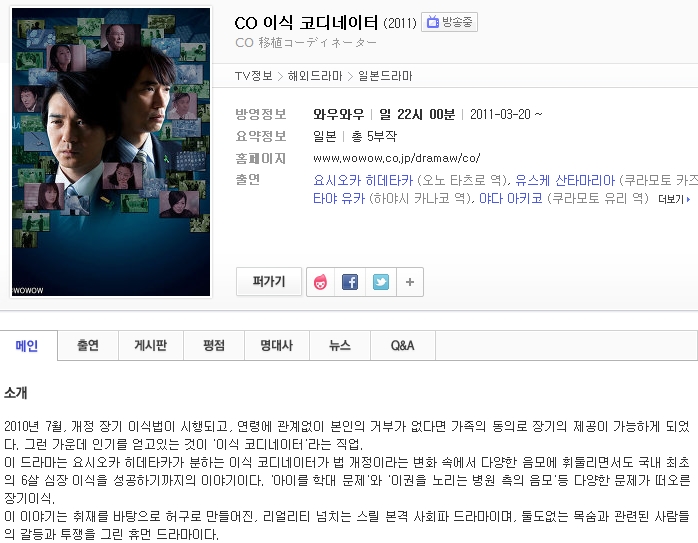Viewport: 698px width, 543px height.
Task: Navigate to 해외드라마 breadcrumb
Action: click(x=315, y=76)
